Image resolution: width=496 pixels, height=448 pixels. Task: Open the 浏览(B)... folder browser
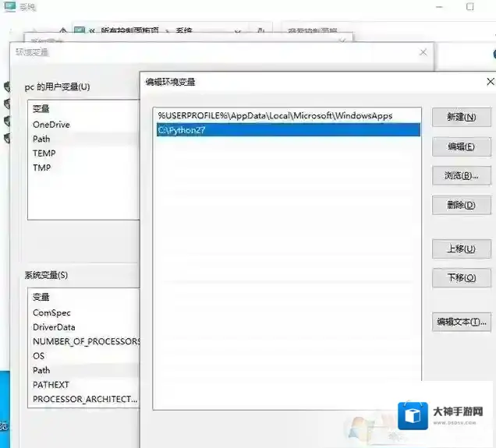462,175
